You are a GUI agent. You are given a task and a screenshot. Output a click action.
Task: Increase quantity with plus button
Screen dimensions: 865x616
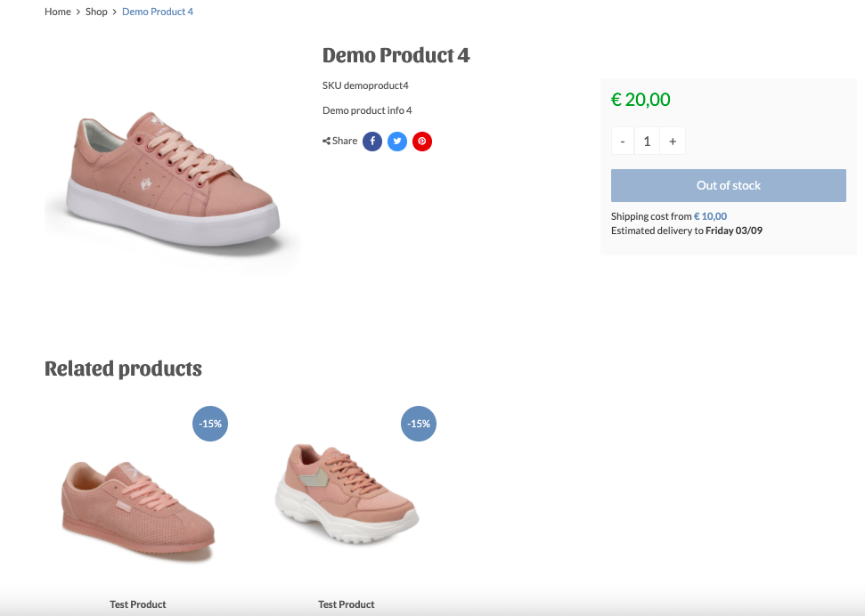pos(673,141)
